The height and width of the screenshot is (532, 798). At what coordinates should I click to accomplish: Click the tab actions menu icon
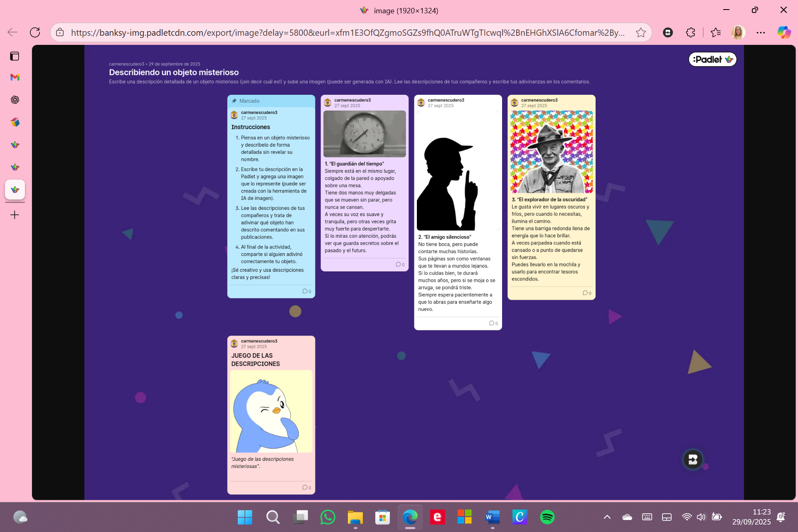pyautogui.click(x=15, y=56)
